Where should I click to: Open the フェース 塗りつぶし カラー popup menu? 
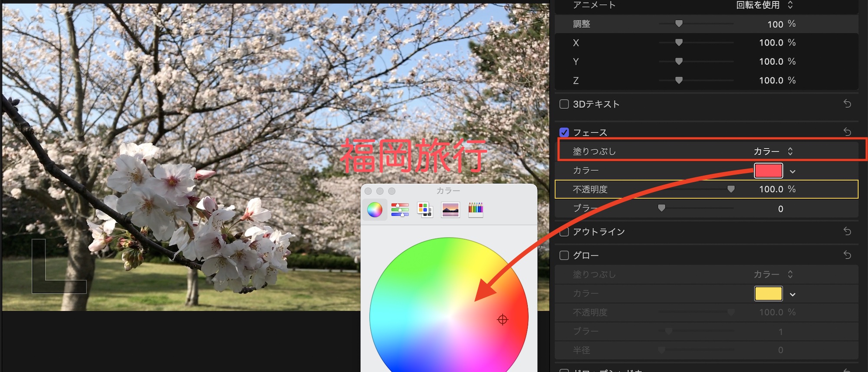[773, 151]
